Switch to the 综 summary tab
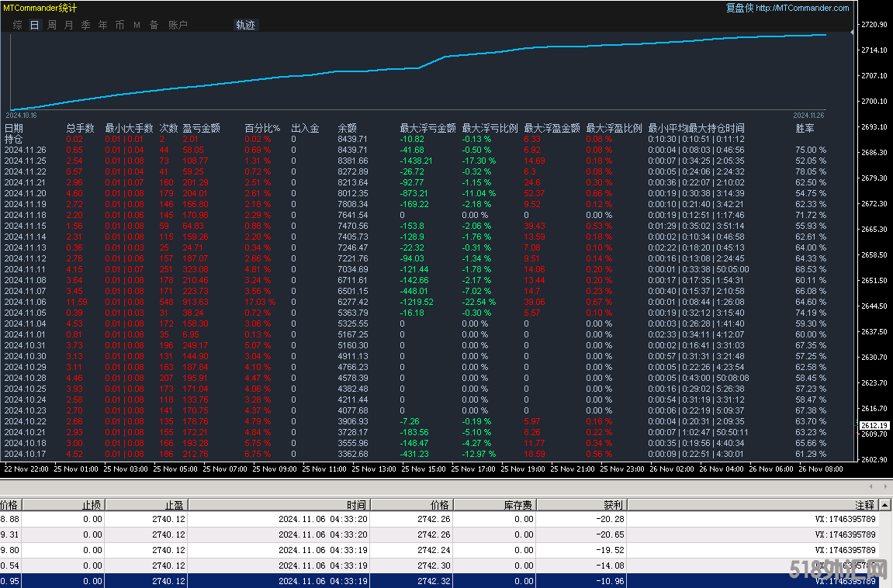This screenshot has width=893, height=588. (x=17, y=25)
